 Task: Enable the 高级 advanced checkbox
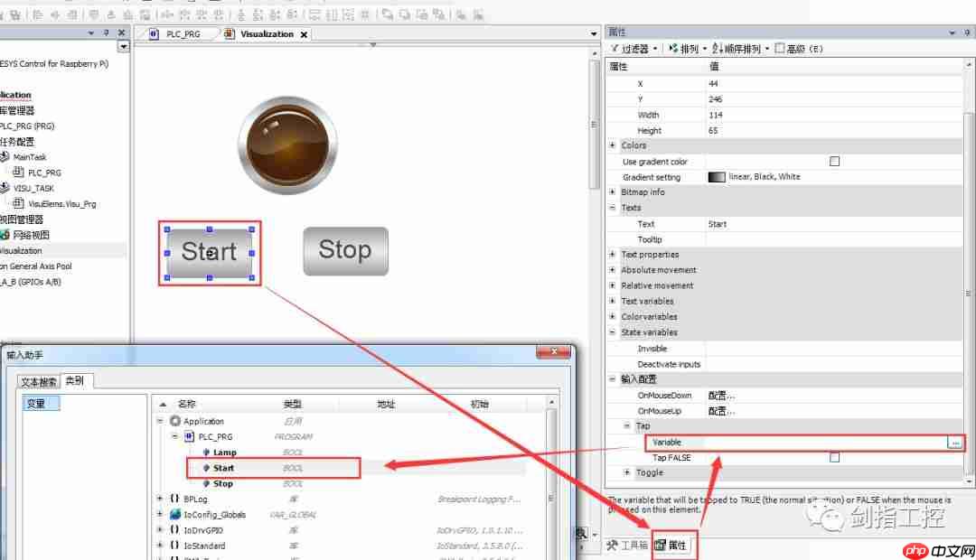[779, 48]
